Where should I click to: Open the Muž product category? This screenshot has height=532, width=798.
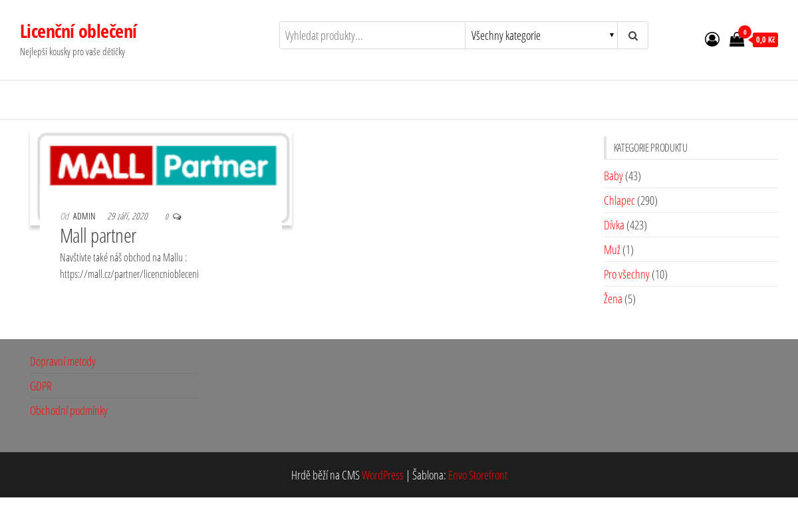[x=612, y=249]
